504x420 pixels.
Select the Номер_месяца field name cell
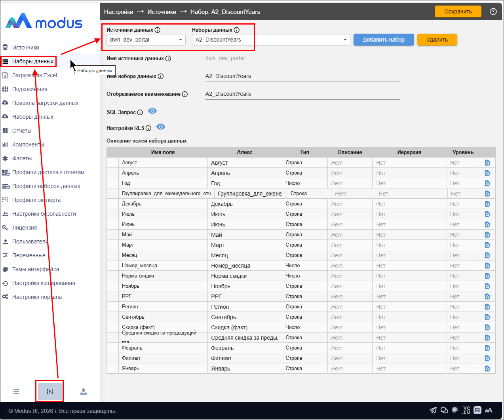(x=163, y=266)
